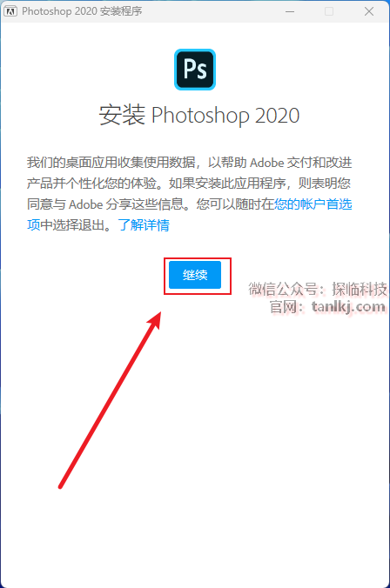Click the 安装 Photoshop 2020 heading
Image resolution: width=390 pixels, height=588 pixels.
pos(199,115)
